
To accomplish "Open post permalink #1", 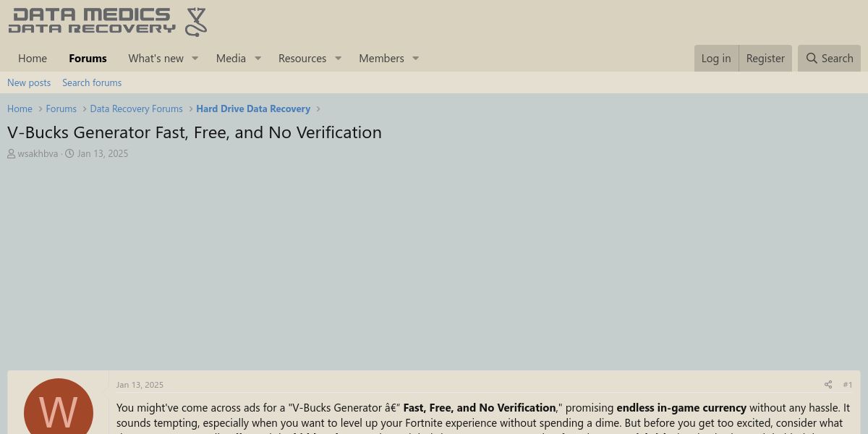I will pyautogui.click(x=848, y=385).
